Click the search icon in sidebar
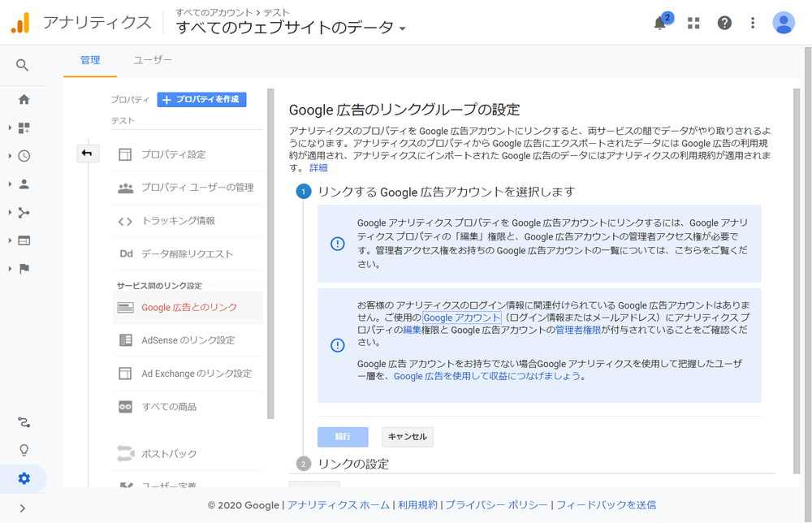This screenshot has height=523, width=812. pos(22,65)
